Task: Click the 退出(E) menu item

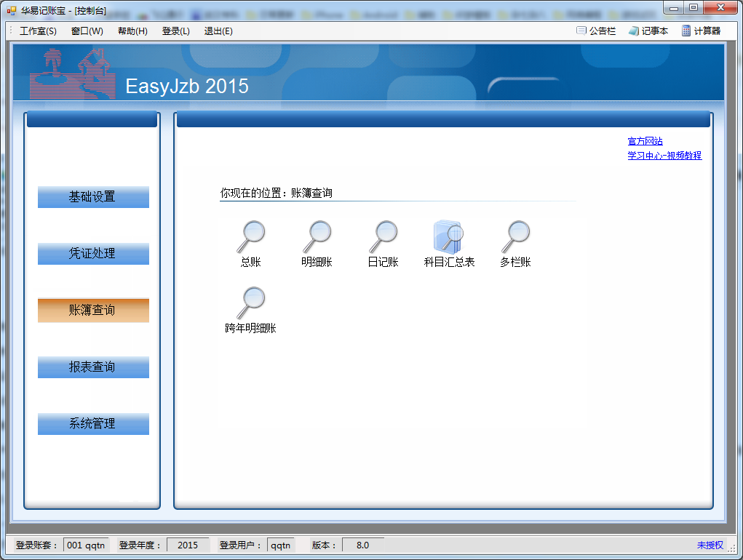Action: [218, 31]
